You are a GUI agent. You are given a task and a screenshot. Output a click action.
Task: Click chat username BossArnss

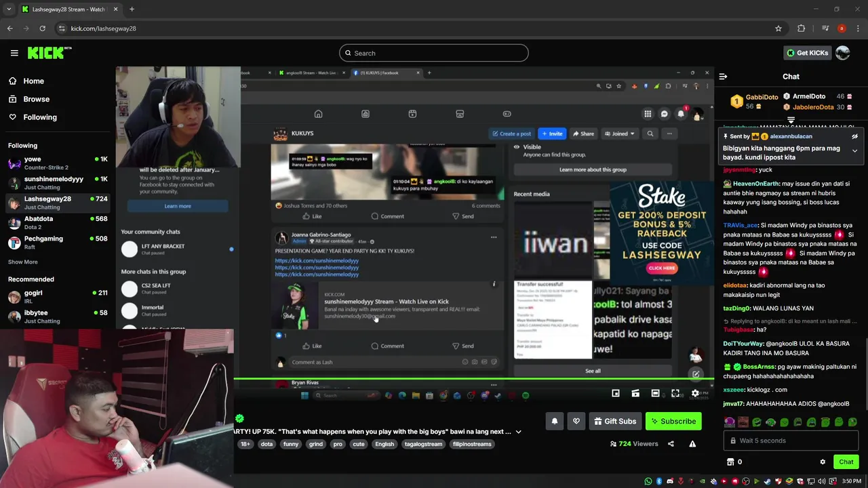(758, 367)
